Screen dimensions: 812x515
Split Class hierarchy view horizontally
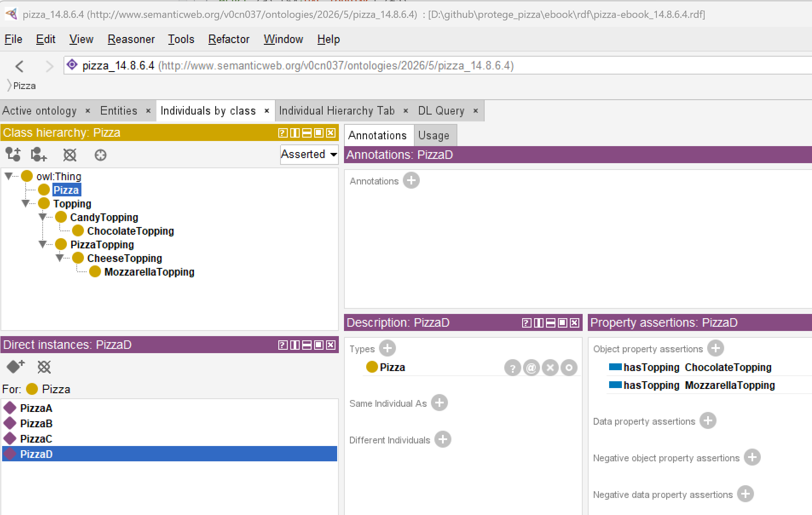306,133
